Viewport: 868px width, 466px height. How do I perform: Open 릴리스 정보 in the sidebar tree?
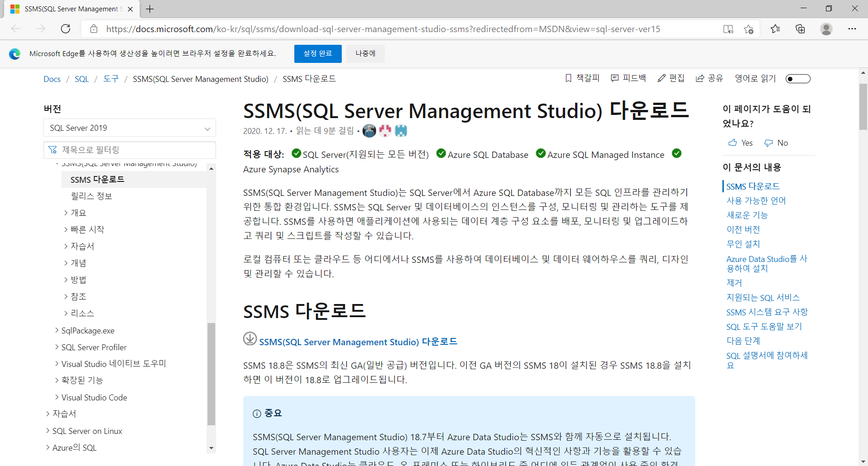tap(91, 196)
